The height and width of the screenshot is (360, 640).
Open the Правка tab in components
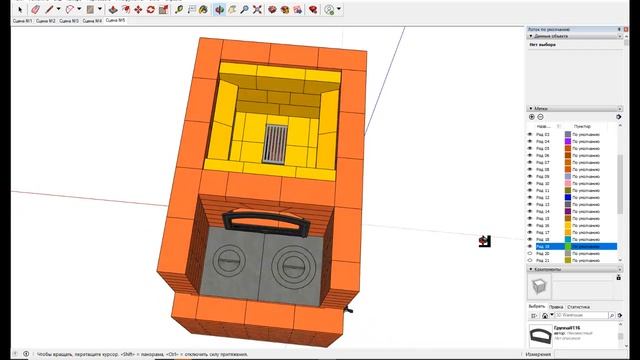[x=556, y=307]
